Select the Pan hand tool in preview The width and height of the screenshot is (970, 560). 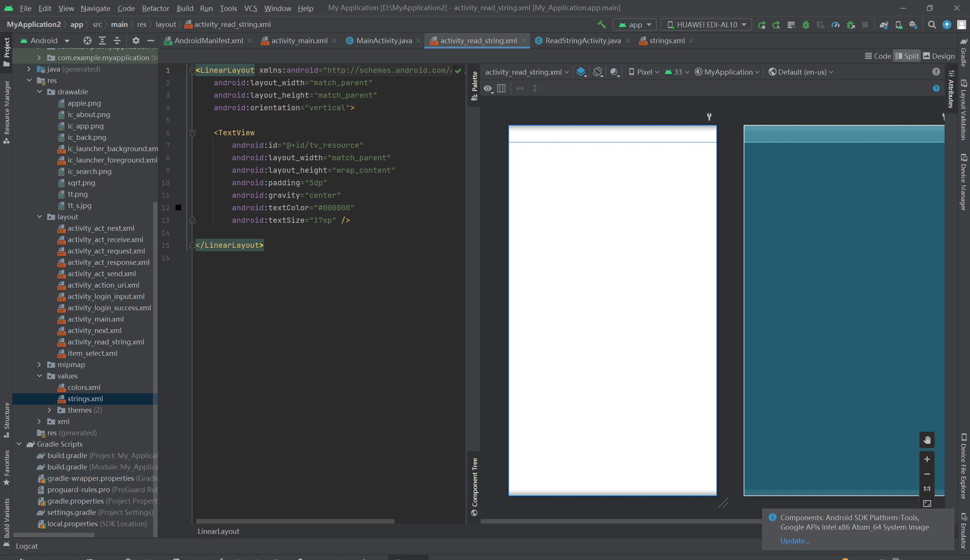(x=927, y=440)
